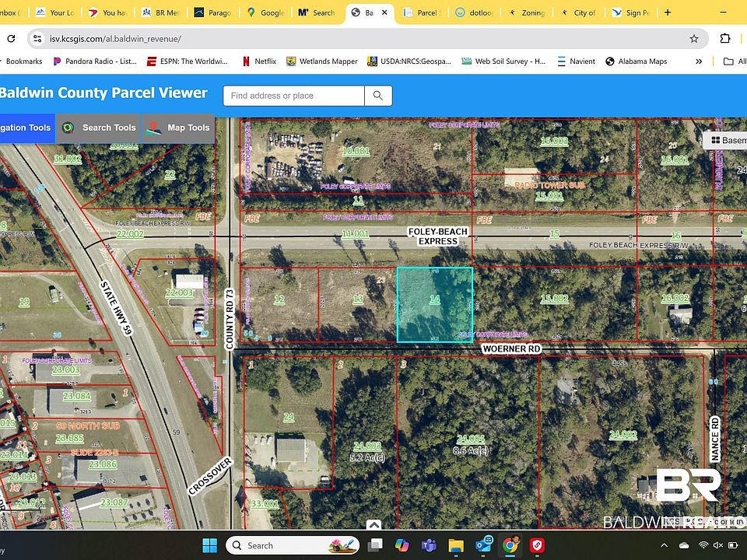This screenshot has width=747, height=560.
Task: Select parcel 33.001 on the map
Action: point(265,503)
